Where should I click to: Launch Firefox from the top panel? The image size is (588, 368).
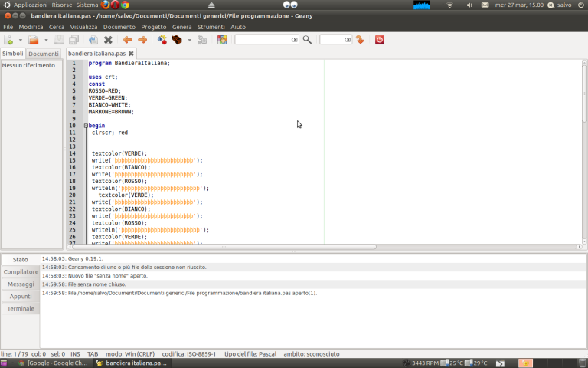(106, 5)
